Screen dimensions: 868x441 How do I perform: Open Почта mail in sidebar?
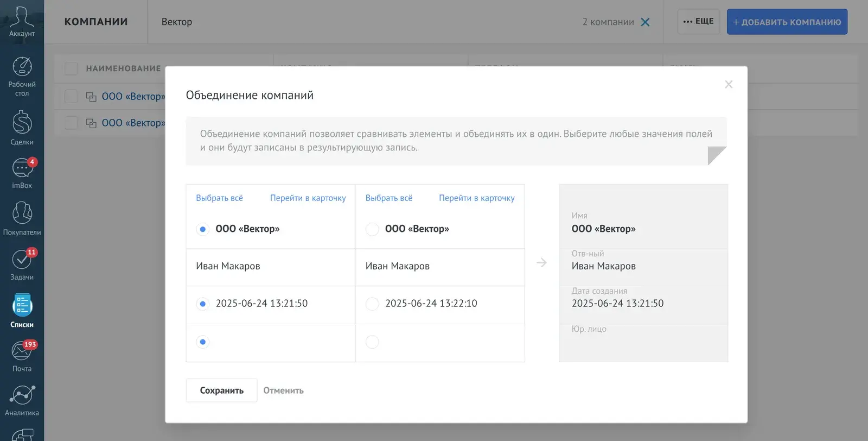pos(22,356)
